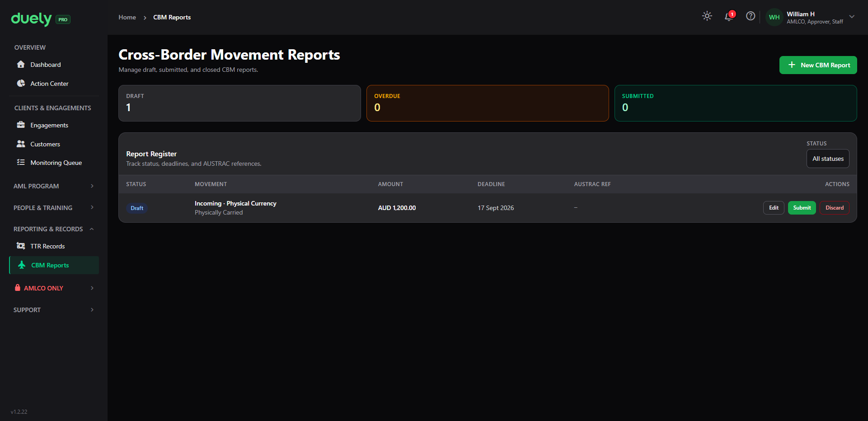The image size is (868, 421).
Task: Click the DEADLINE column header
Action: [x=491, y=184]
